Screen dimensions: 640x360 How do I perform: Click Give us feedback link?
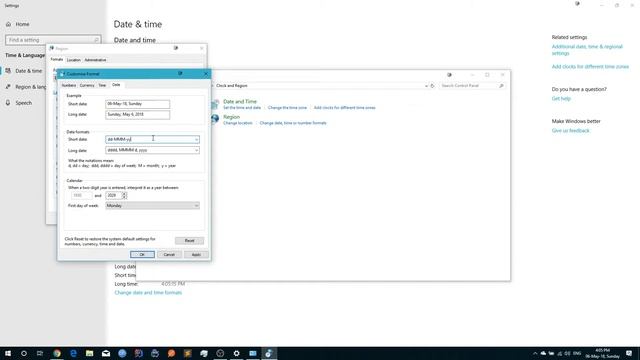(571, 131)
